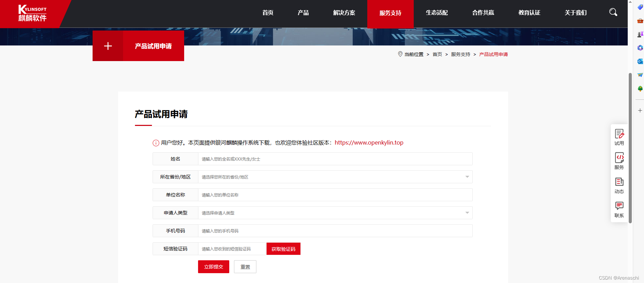
Task: Open the 服务支持 navigation tab
Action: point(390,14)
